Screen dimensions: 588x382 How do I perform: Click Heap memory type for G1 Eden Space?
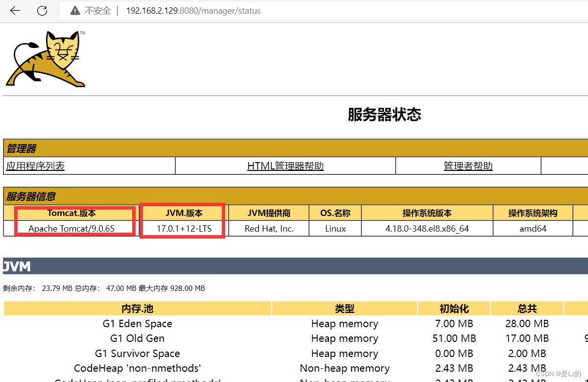(345, 324)
